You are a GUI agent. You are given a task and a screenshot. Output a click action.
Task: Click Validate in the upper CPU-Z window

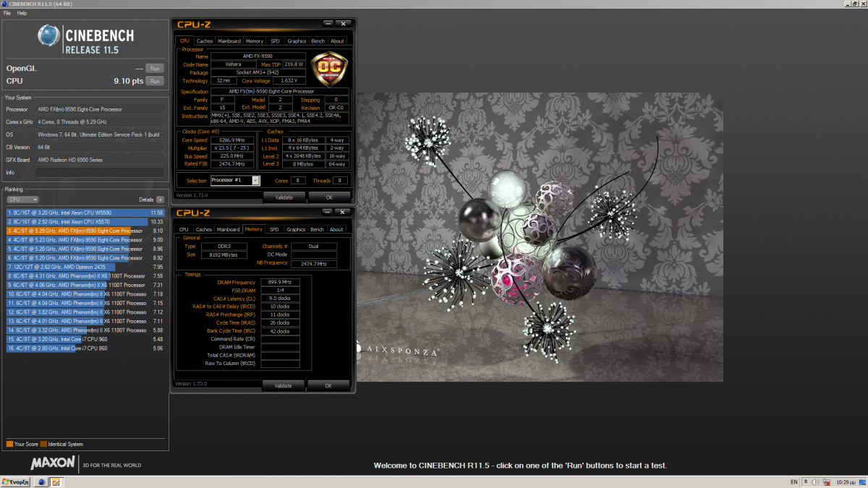pos(284,197)
